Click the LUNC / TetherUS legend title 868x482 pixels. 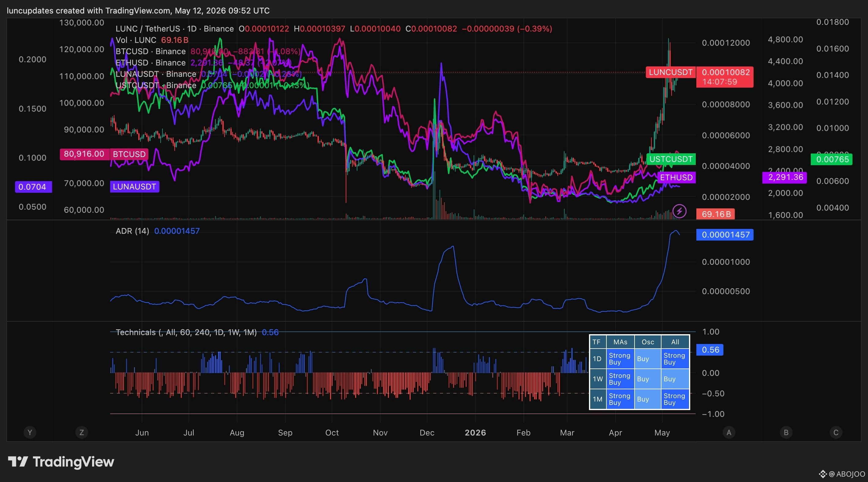click(174, 29)
